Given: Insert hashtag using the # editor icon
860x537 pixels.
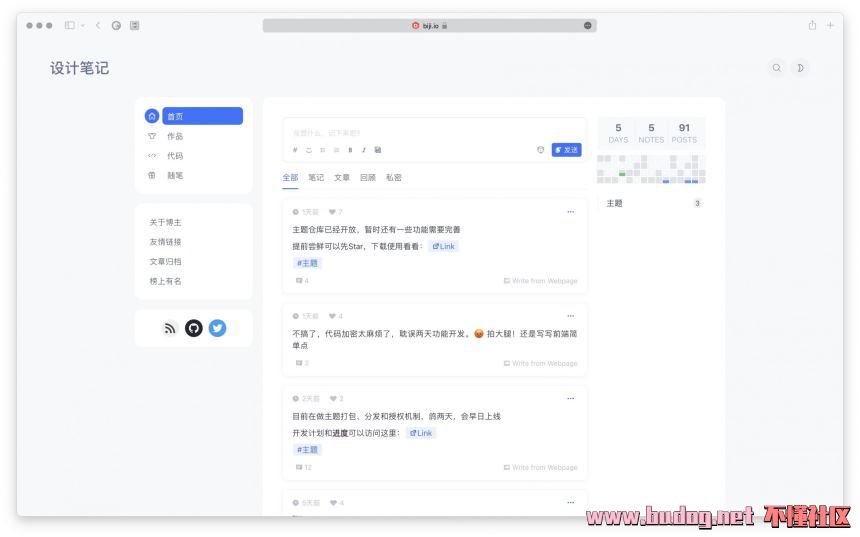Looking at the screenshot, I should point(295,150).
